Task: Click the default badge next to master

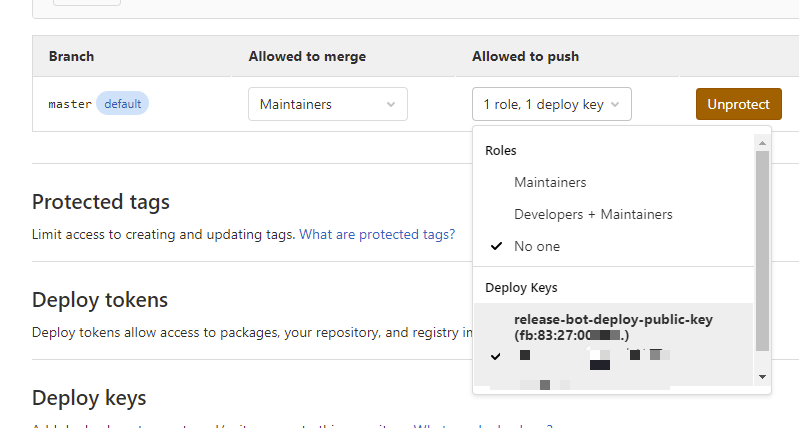Action: tap(122, 103)
